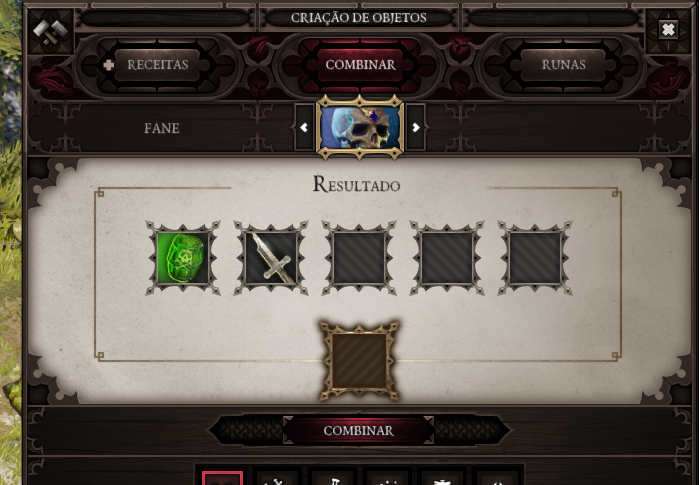This screenshot has height=485, width=699.
Task: Switch to next character with right arrow
Action: click(x=415, y=128)
